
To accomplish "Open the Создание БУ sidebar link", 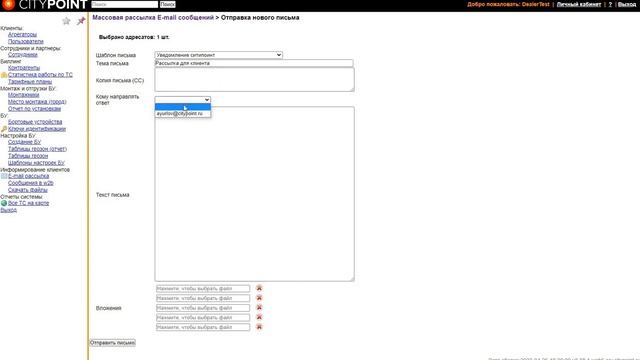I will (x=24, y=142).
